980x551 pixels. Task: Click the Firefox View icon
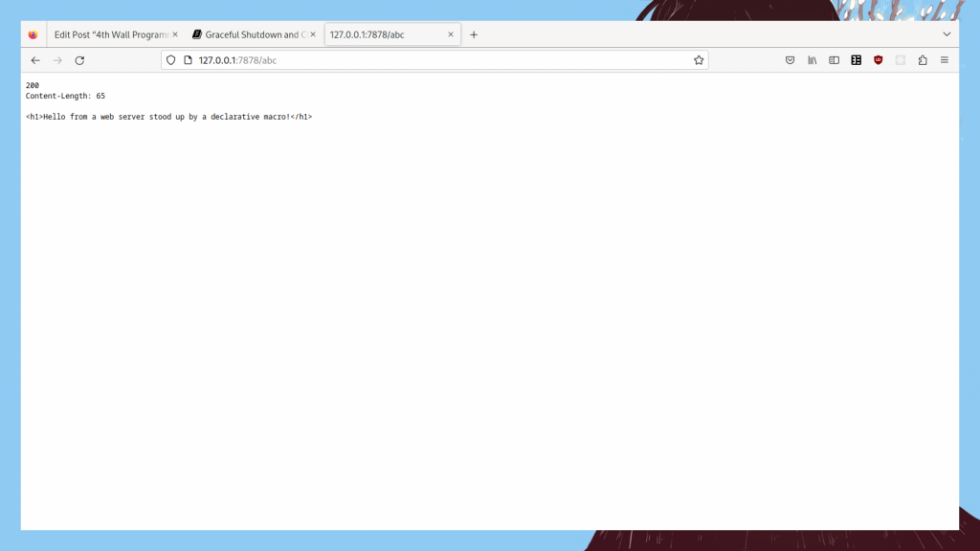33,34
